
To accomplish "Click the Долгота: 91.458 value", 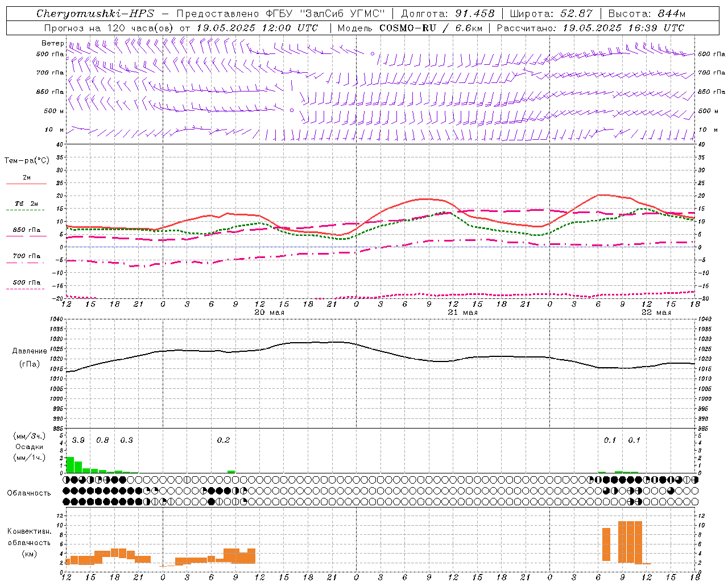I will click(x=448, y=14).
